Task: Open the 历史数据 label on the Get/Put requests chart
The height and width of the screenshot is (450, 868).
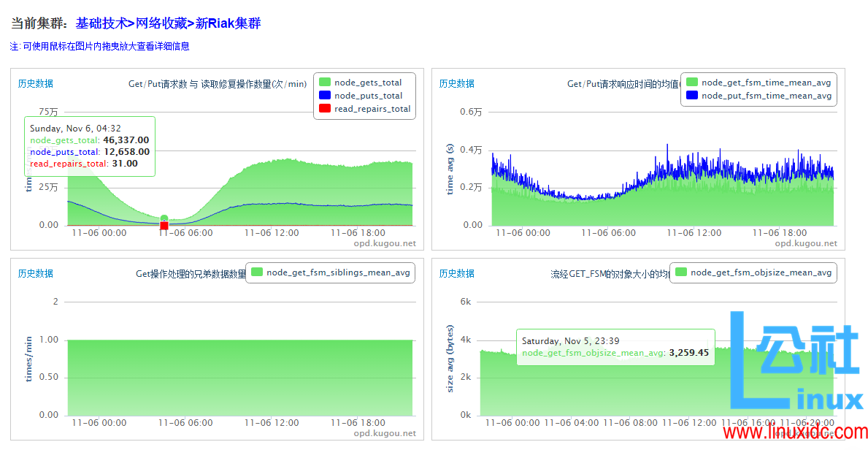Action: (34, 83)
